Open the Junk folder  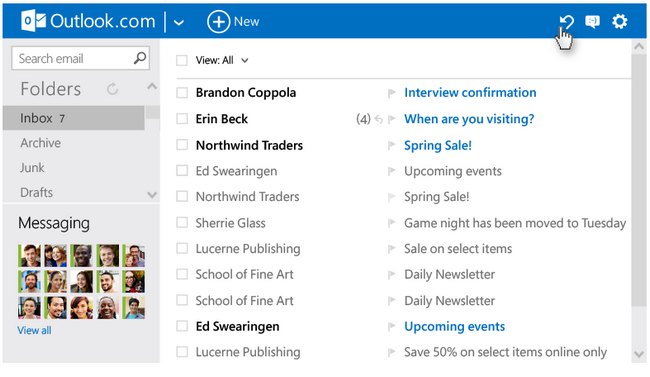point(32,168)
